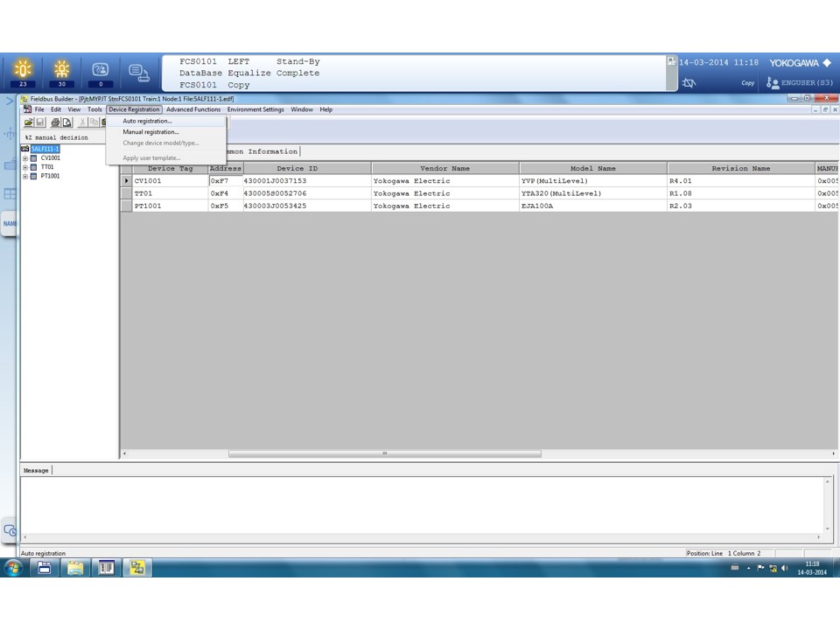
Task: Open the Environment Settings menu
Action: coord(254,109)
